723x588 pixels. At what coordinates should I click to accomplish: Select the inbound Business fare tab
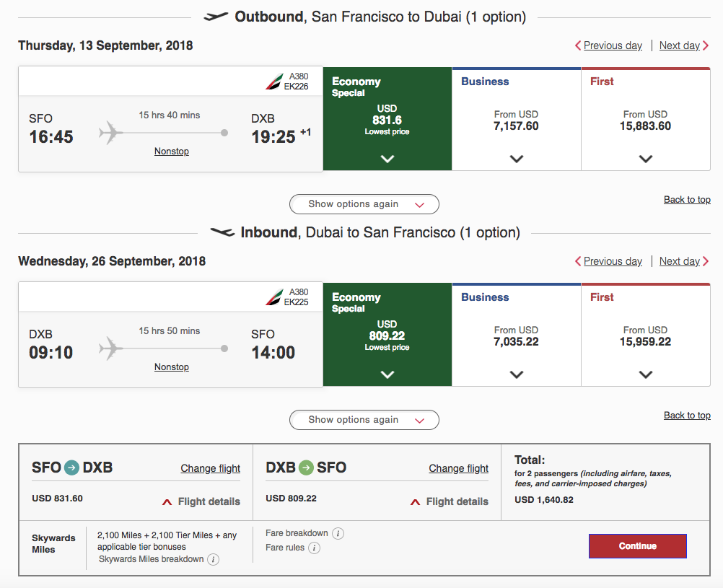tap(516, 297)
